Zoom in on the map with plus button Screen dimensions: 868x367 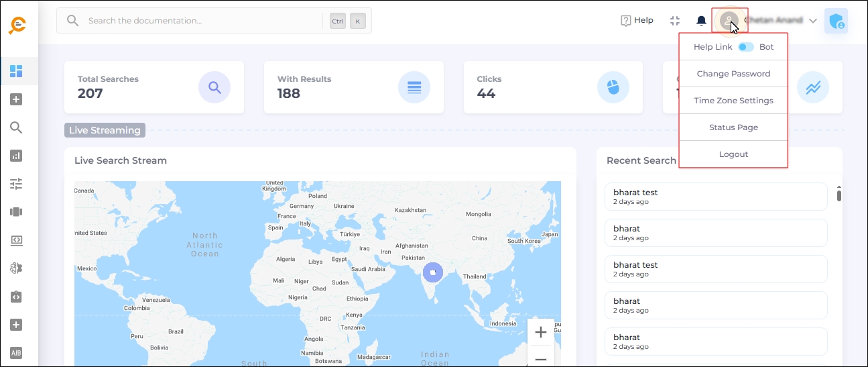(x=540, y=332)
